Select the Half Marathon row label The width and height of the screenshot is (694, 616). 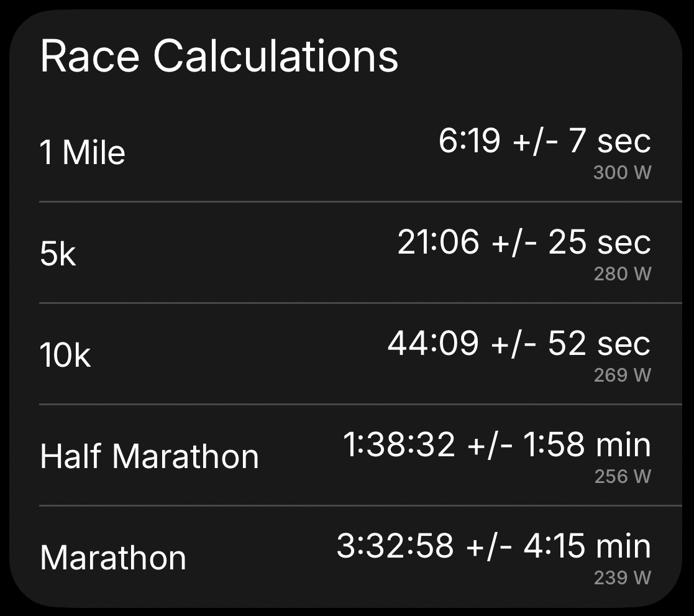coord(149,457)
